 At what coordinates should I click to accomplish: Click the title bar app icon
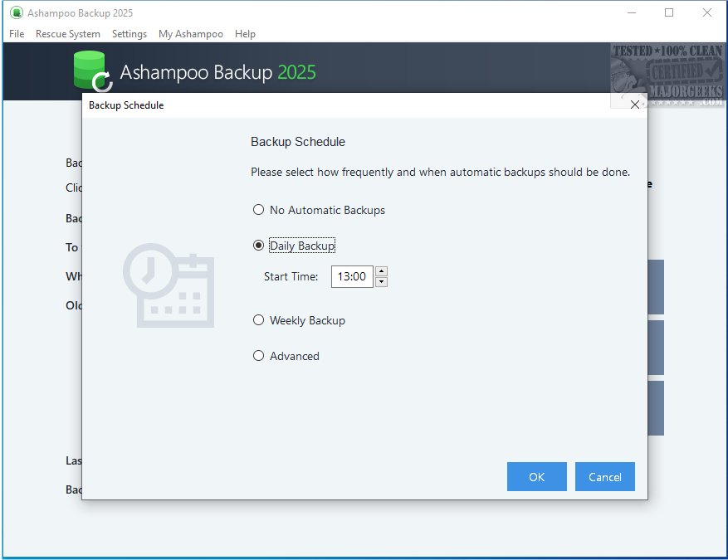17,12
